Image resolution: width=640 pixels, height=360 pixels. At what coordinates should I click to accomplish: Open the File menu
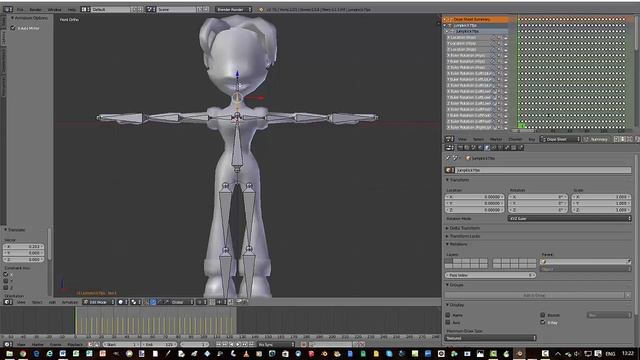pos(20,9)
